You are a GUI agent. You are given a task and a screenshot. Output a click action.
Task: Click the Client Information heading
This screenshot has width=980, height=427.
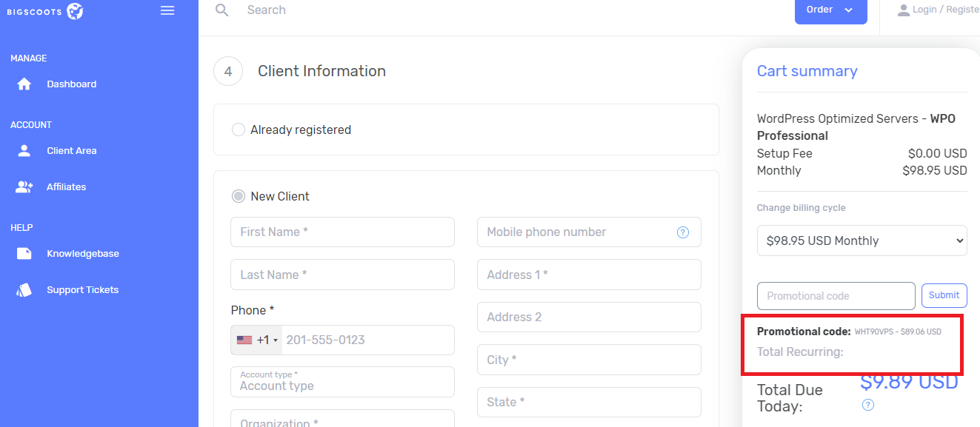pos(321,72)
